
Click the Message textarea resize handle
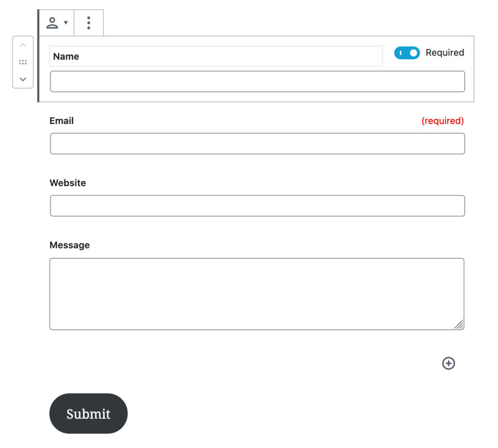[459, 325]
